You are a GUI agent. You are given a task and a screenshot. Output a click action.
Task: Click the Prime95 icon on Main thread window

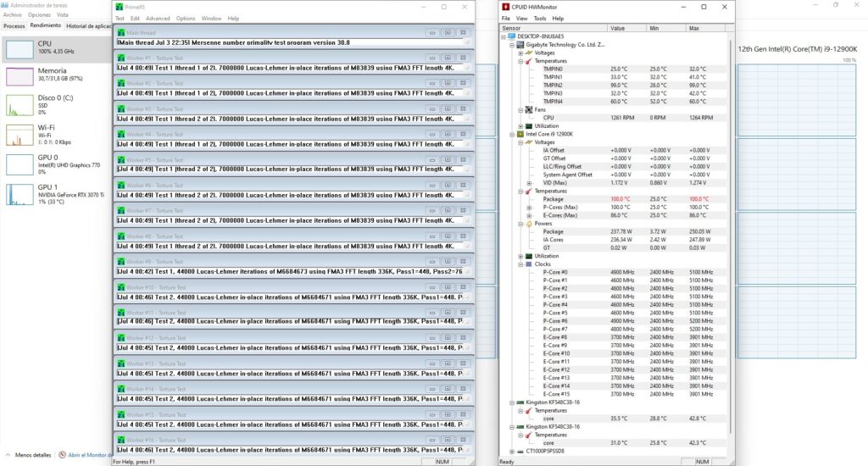pos(120,32)
